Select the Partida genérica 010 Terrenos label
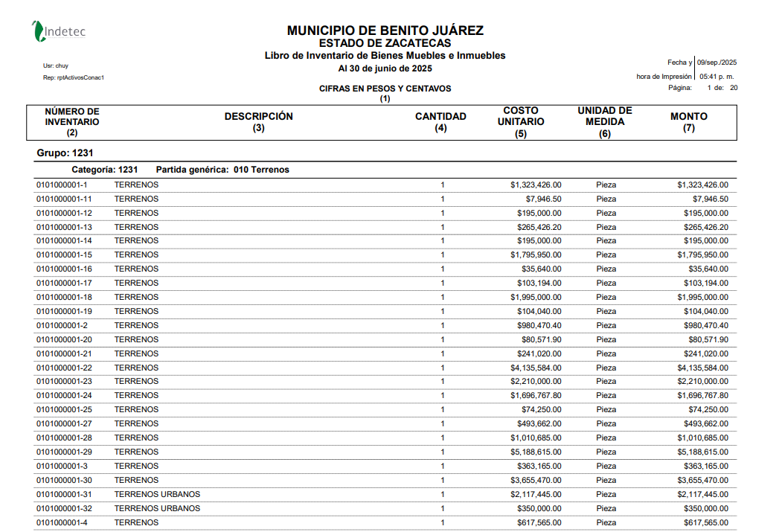 (x=222, y=170)
